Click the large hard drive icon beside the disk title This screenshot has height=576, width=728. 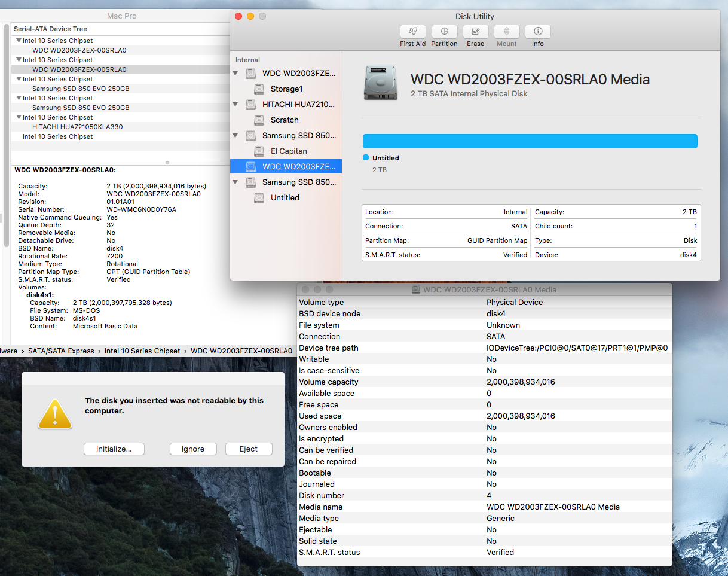click(x=380, y=83)
